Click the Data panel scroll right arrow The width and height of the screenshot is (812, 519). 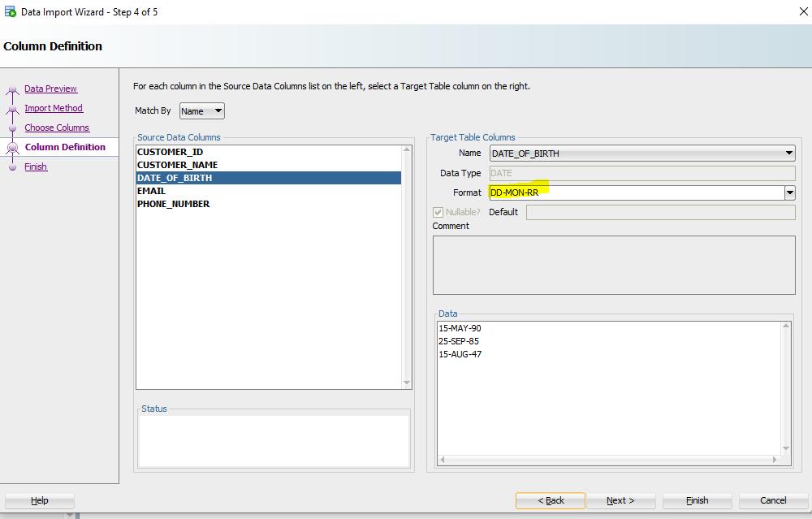pos(775,460)
